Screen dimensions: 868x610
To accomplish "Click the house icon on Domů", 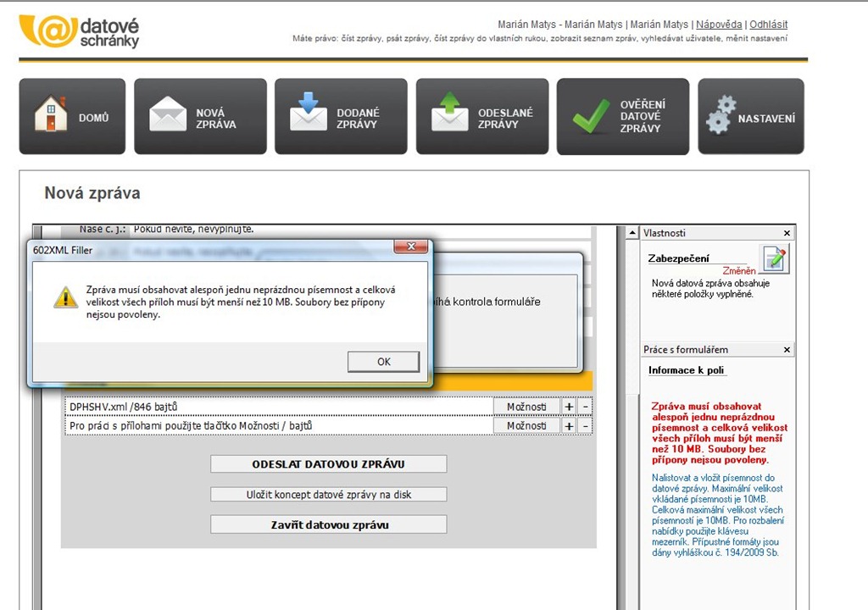I will click(x=50, y=114).
